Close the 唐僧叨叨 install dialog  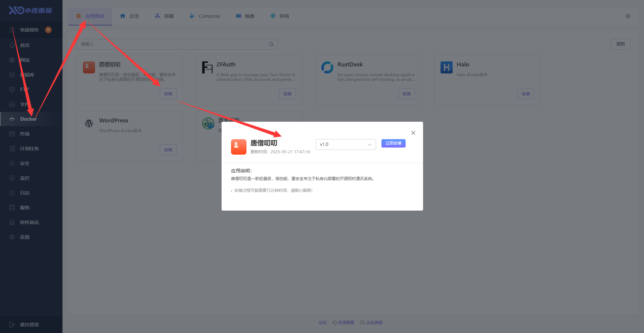pyautogui.click(x=413, y=133)
